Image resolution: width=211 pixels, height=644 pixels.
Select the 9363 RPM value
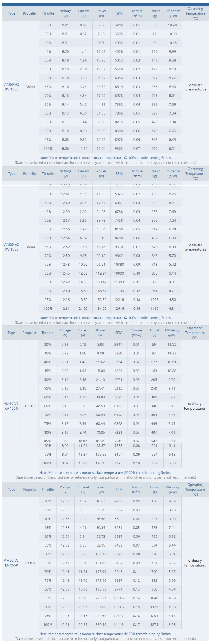coord(119,148)
